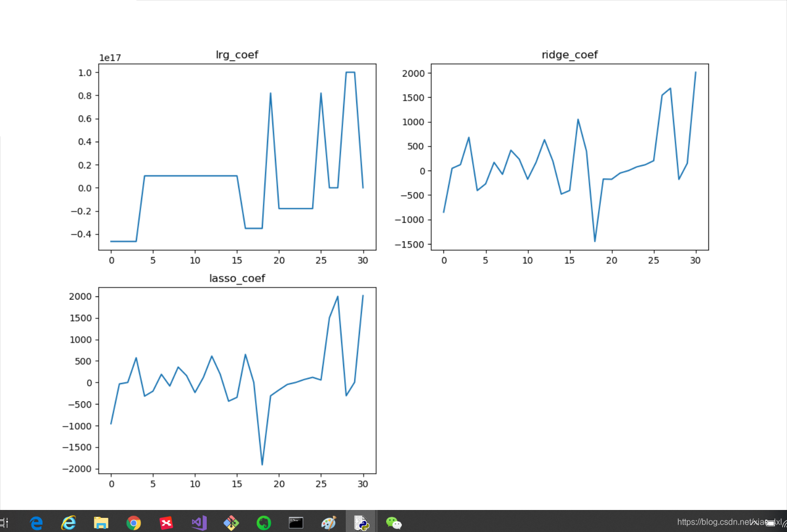This screenshot has width=787, height=532.
Task: Click the 15 x-axis tick in lrg_coef
Action: point(237,260)
